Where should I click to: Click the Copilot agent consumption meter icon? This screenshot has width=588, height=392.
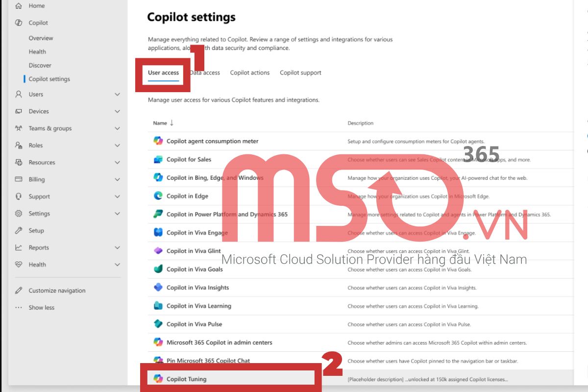tap(158, 141)
